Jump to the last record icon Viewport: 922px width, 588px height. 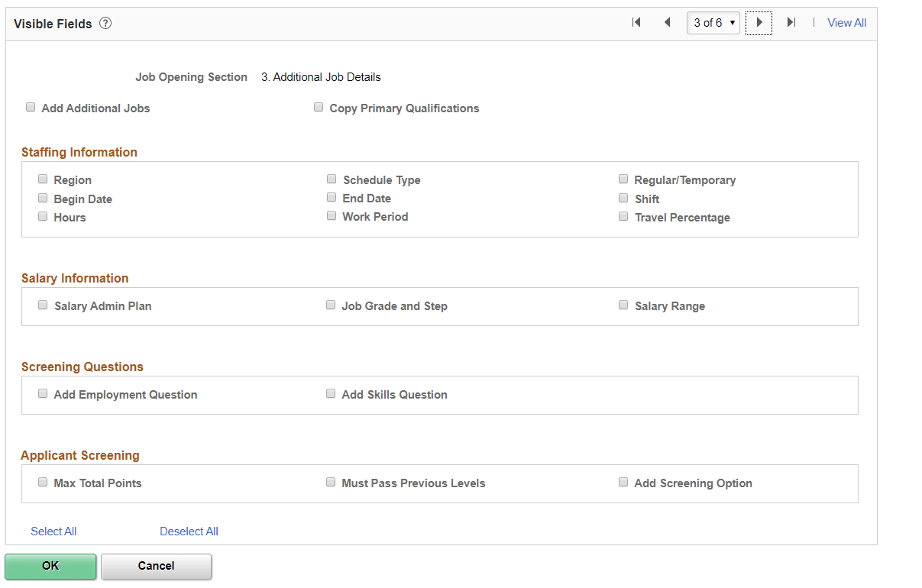791,23
